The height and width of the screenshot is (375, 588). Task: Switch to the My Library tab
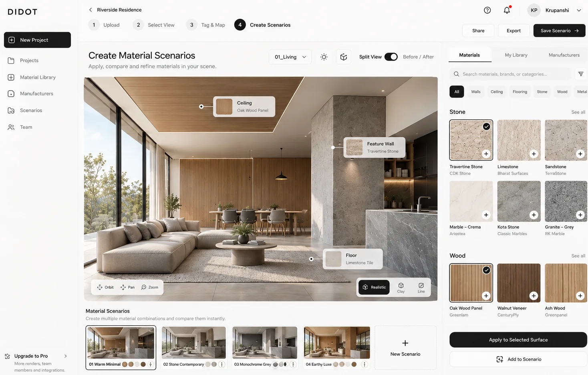coord(516,55)
